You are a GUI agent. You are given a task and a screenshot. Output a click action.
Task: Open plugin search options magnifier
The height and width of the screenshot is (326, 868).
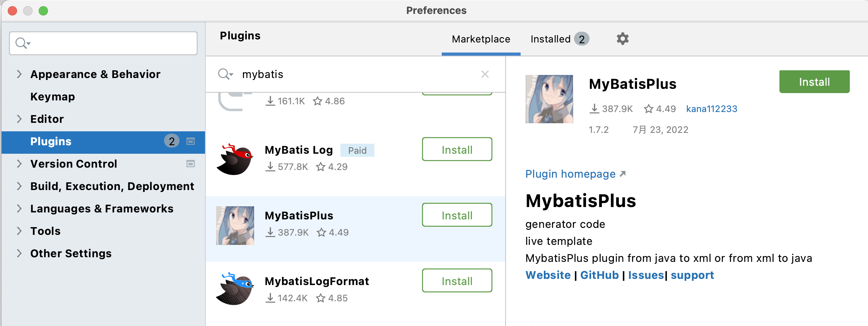(225, 74)
